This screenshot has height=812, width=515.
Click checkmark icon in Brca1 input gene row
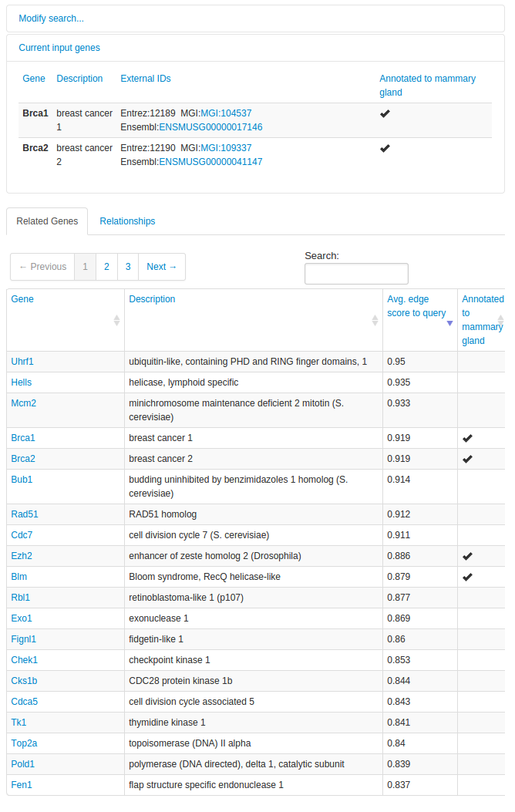coord(385,113)
